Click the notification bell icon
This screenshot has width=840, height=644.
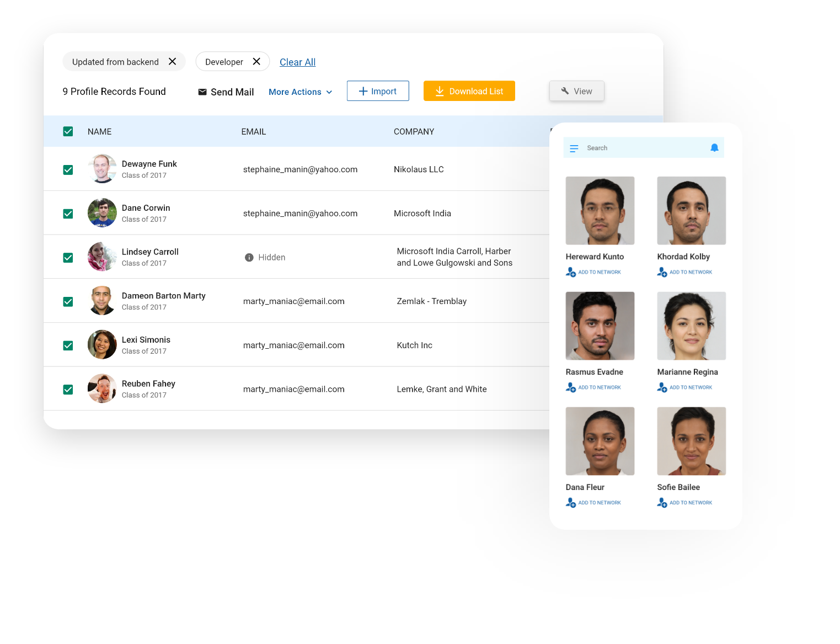pos(714,148)
